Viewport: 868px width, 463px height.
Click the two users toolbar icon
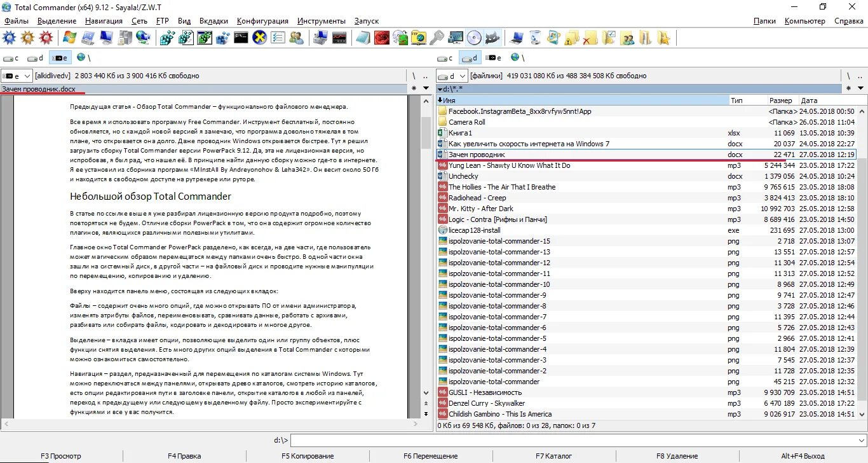point(296,38)
